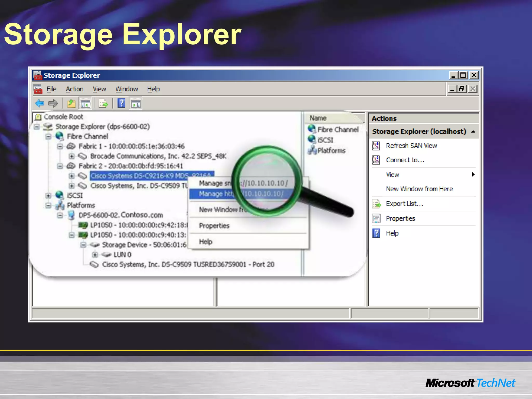
Task: Click the Refresh SAN View icon in Actions
Action: (x=376, y=146)
